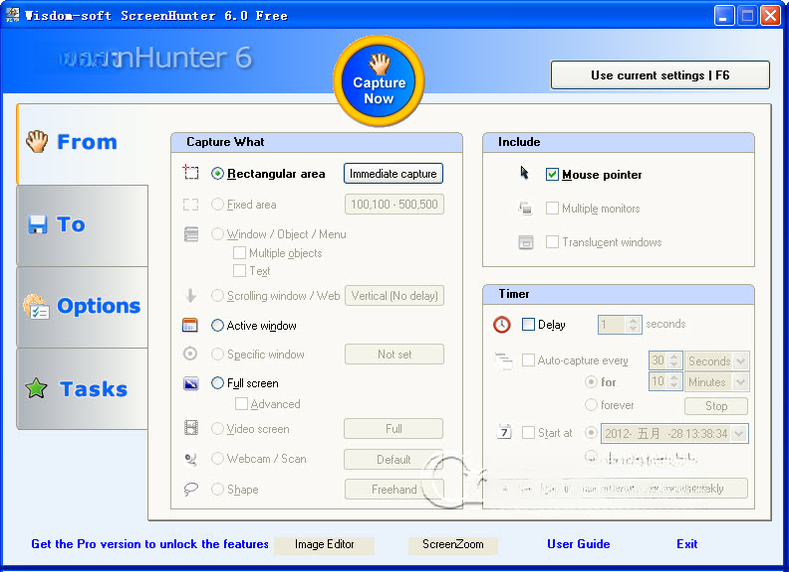Click the 100,100 - 500,500 coordinates button

394,204
